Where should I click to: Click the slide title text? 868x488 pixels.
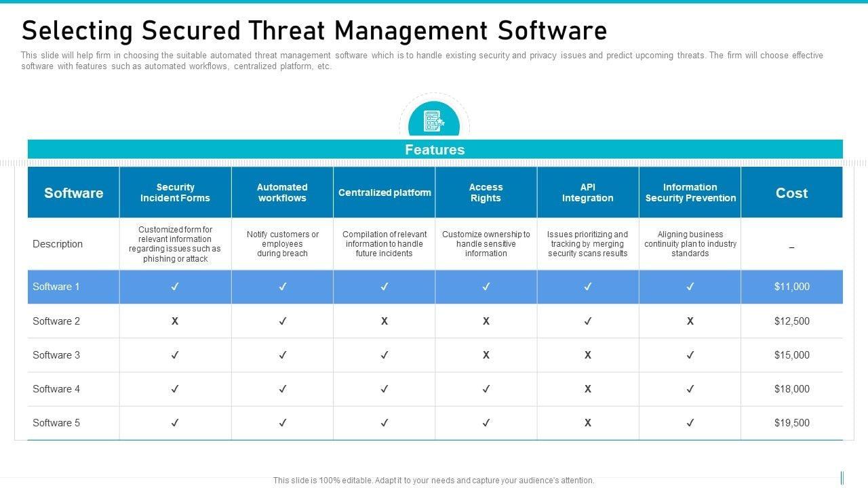click(314, 31)
